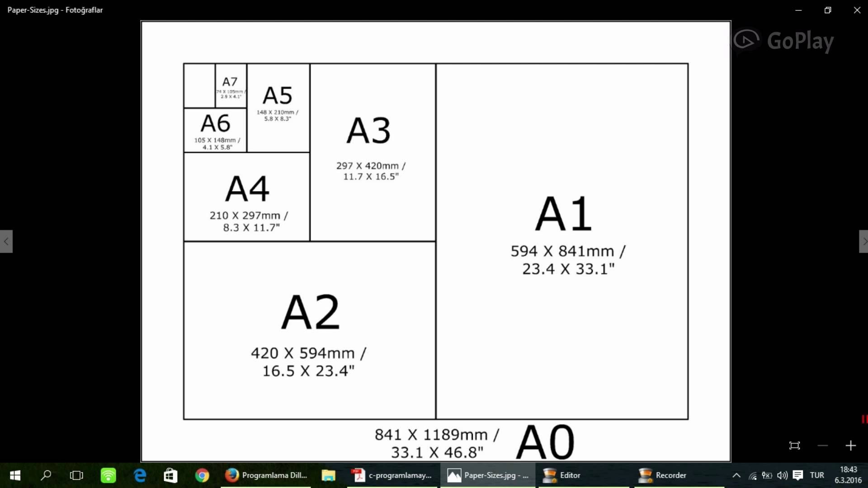The height and width of the screenshot is (488, 868).
Task: Open the Recorder taskbar button
Action: [663, 475]
